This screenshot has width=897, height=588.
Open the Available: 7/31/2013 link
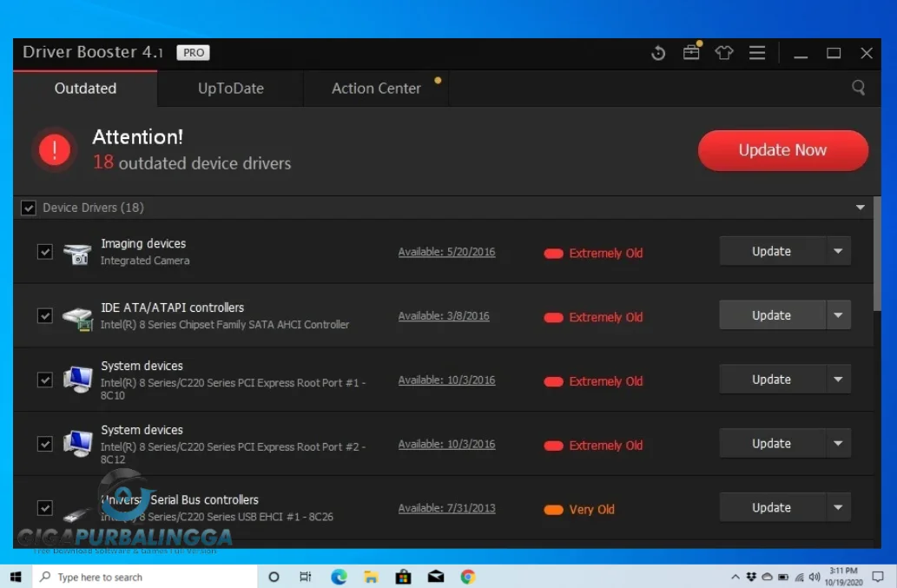447,508
